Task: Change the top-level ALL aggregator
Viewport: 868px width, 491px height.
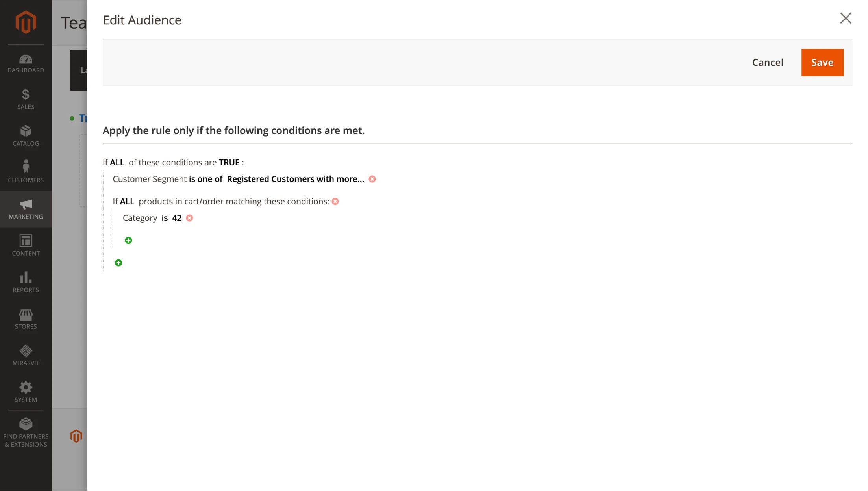Action: click(x=117, y=163)
